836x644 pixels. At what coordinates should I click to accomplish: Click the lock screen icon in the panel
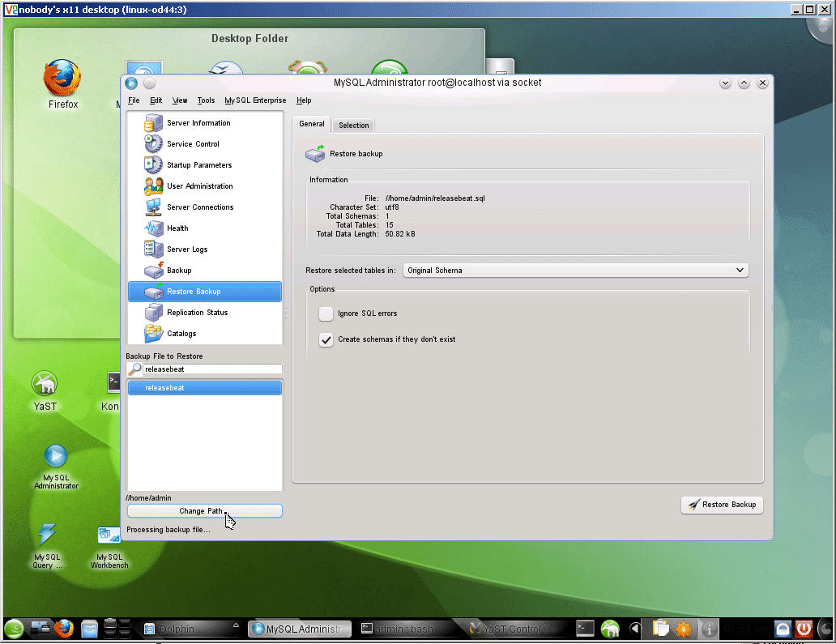tap(783, 629)
